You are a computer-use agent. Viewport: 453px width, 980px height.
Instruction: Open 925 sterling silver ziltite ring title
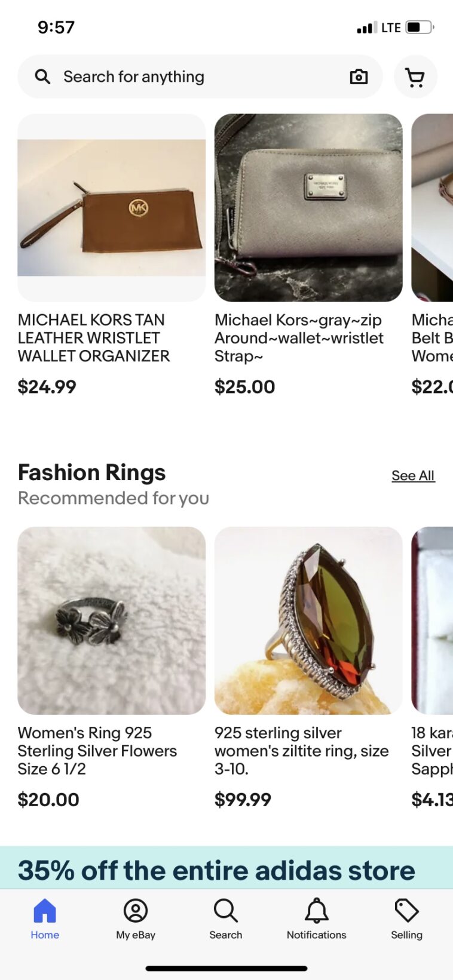(301, 751)
